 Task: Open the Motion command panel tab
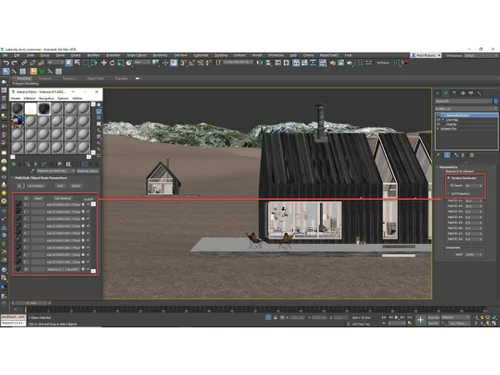(x=463, y=93)
